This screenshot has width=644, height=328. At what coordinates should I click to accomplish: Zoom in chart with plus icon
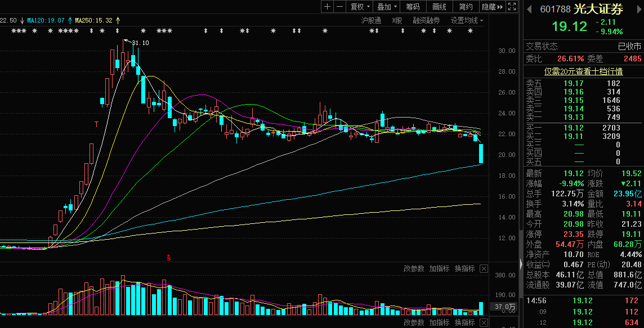328,7
